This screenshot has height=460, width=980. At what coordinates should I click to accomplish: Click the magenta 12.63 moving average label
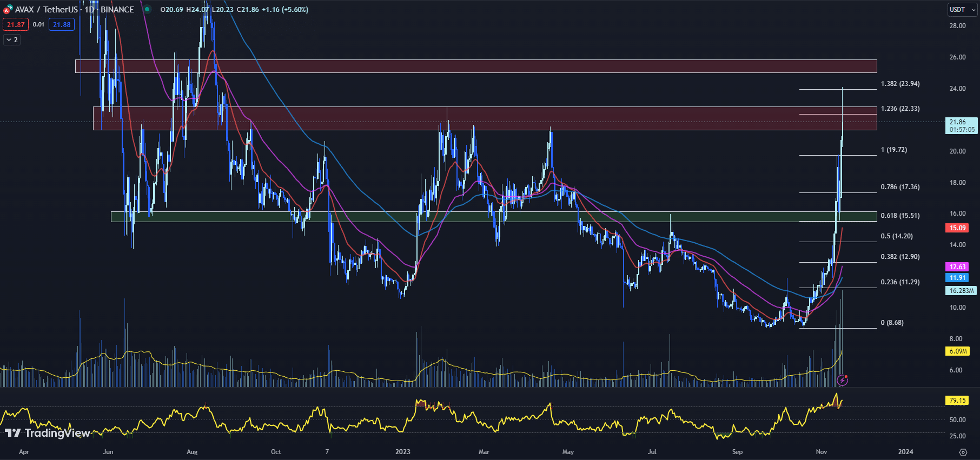click(957, 267)
